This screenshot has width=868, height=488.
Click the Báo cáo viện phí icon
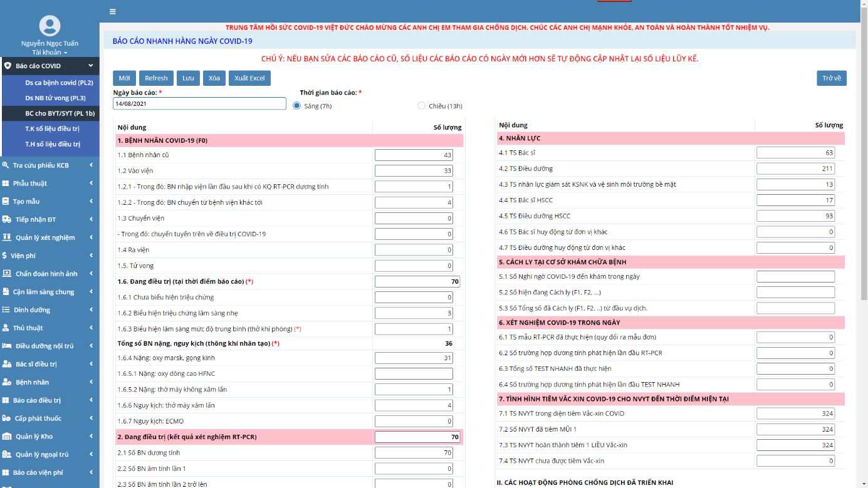(6, 472)
